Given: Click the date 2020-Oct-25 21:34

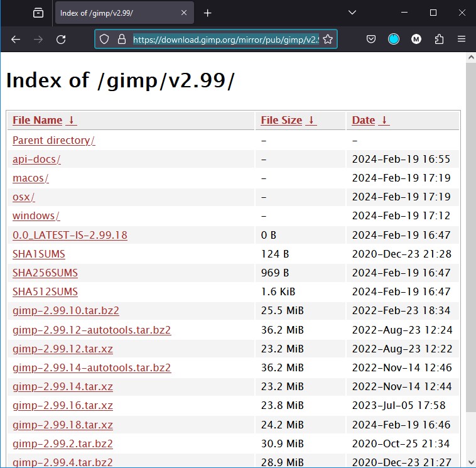Looking at the screenshot, I should click(401, 444).
